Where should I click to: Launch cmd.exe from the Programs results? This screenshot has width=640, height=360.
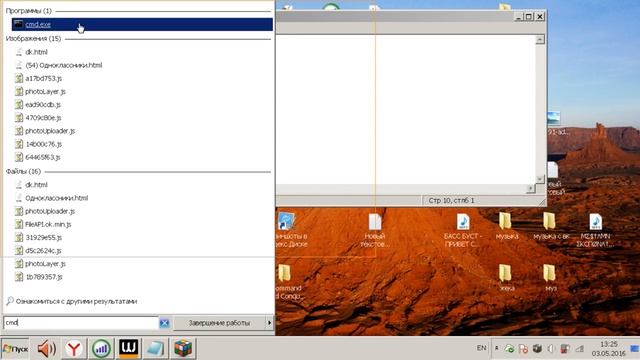pos(142,24)
